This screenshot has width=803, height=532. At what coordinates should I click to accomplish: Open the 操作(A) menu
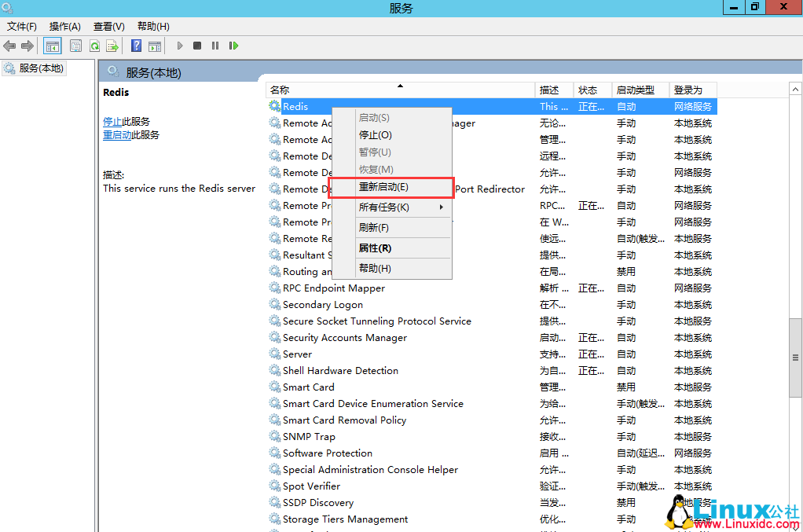(x=64, y=27)
